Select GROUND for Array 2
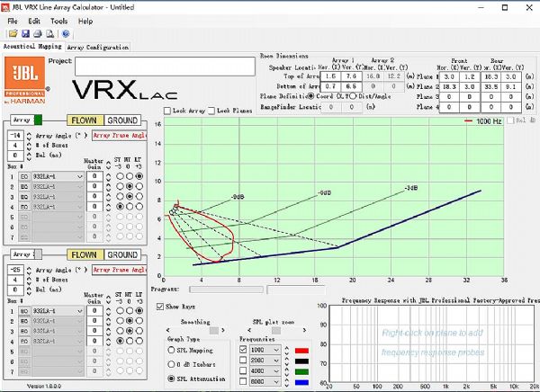 click(x=122, y=254)
